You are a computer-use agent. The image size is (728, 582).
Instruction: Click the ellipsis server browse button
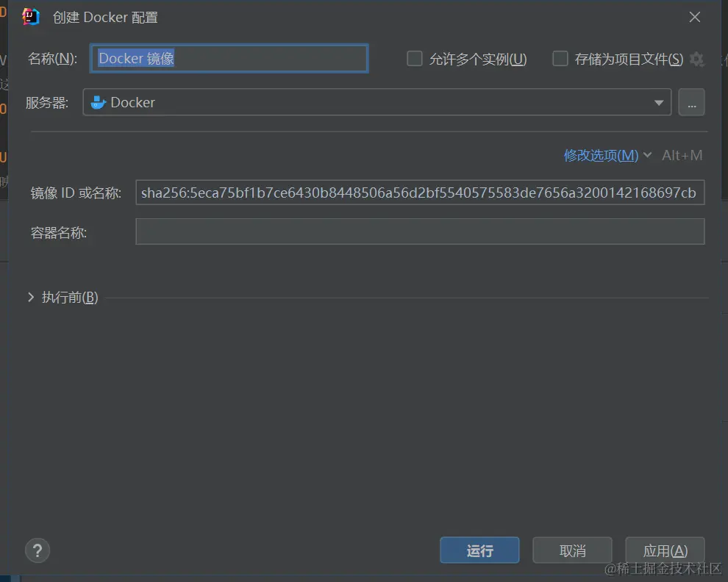(x=691, y=102)
